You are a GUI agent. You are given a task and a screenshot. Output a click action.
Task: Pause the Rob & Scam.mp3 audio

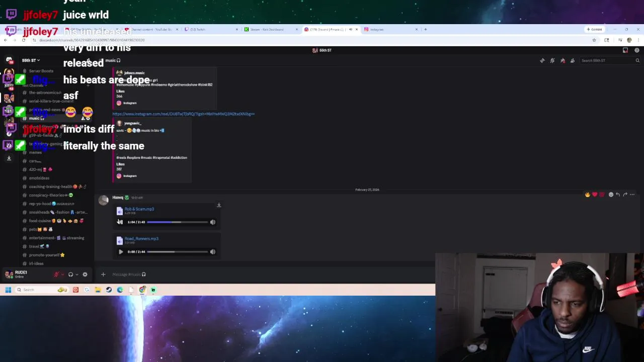(x=120, y=222)
